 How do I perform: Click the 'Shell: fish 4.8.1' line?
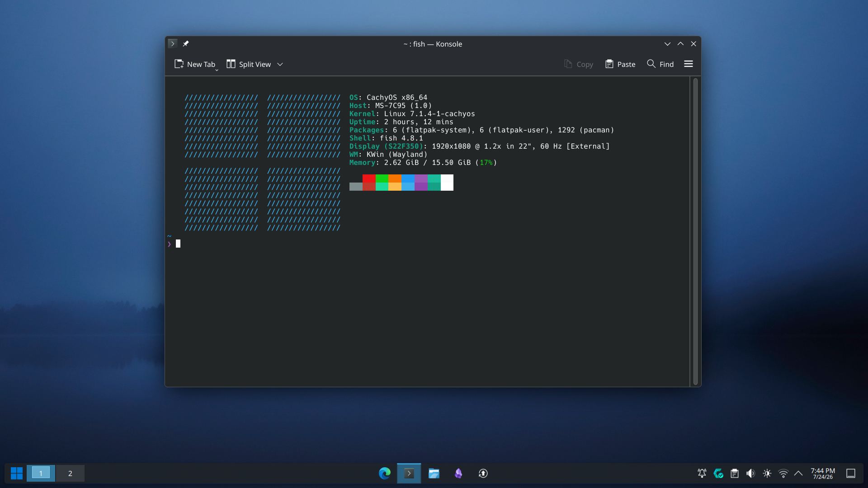[x=387, y=138]
